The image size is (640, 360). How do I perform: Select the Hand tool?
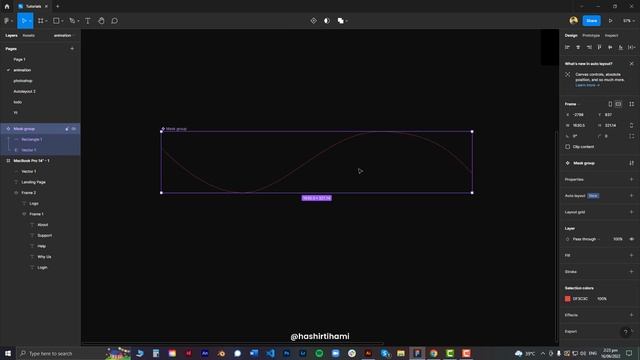(x=101, y=21)
